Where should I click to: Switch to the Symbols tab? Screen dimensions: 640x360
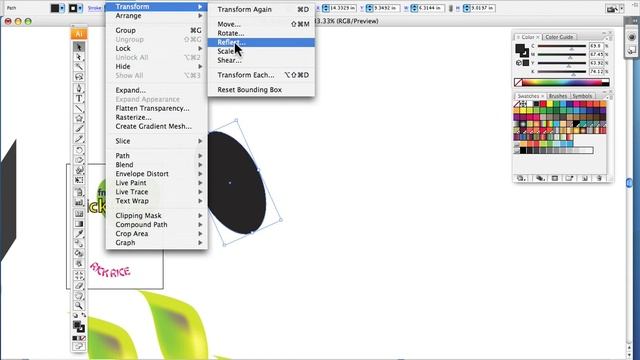click(582, 96)
